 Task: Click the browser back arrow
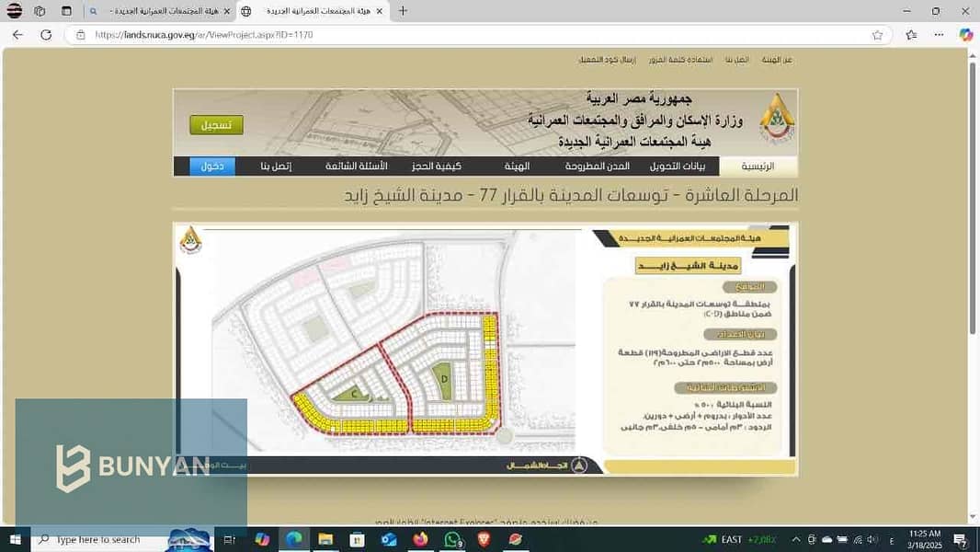[x=17, y=35]
